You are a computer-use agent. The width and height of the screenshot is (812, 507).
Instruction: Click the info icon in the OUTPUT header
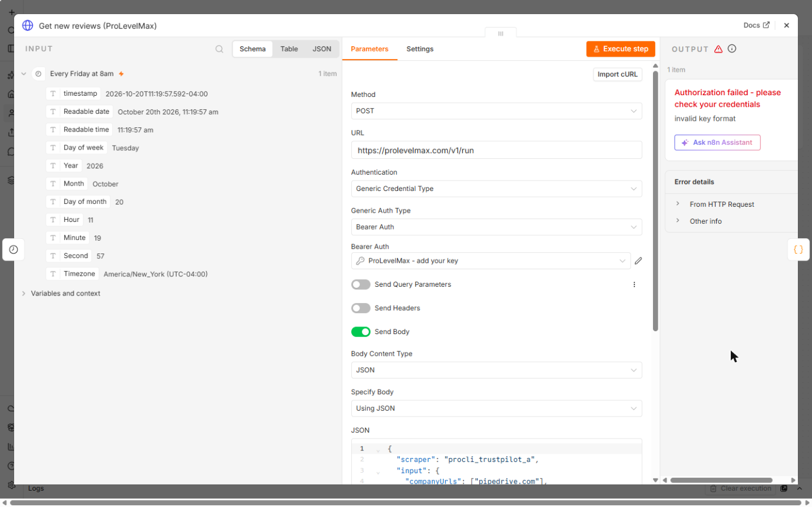pyautogui.click(x=732, y=49)
